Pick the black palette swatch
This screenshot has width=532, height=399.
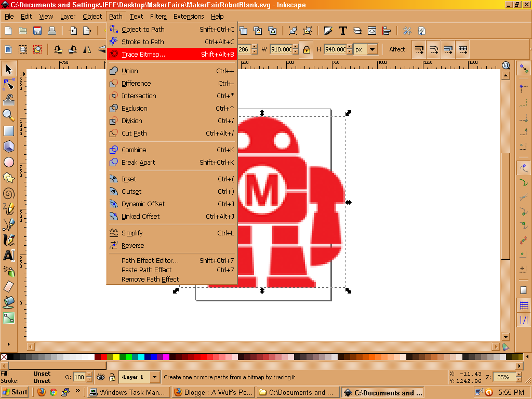click(x=10, y=356)
